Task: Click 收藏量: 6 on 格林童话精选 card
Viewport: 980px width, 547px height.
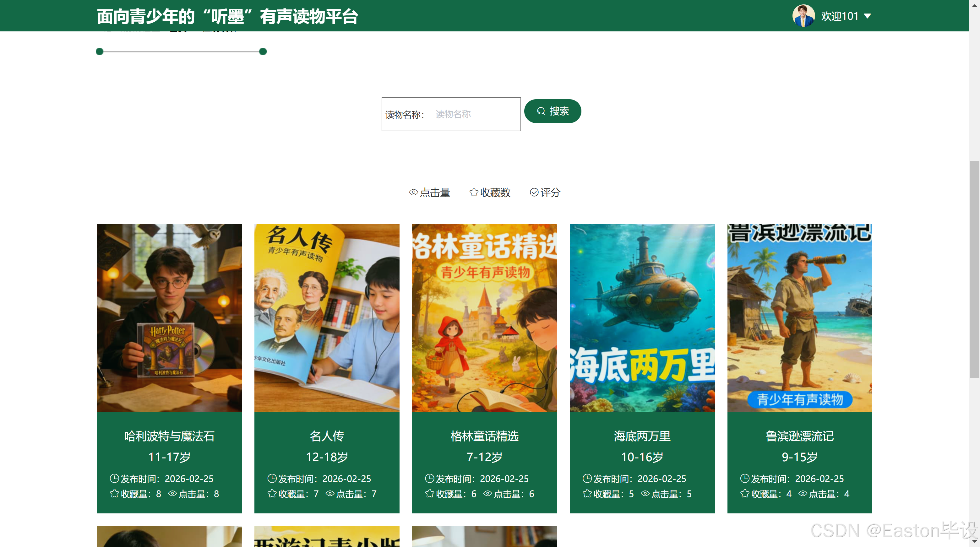Action: coord(451,494)
